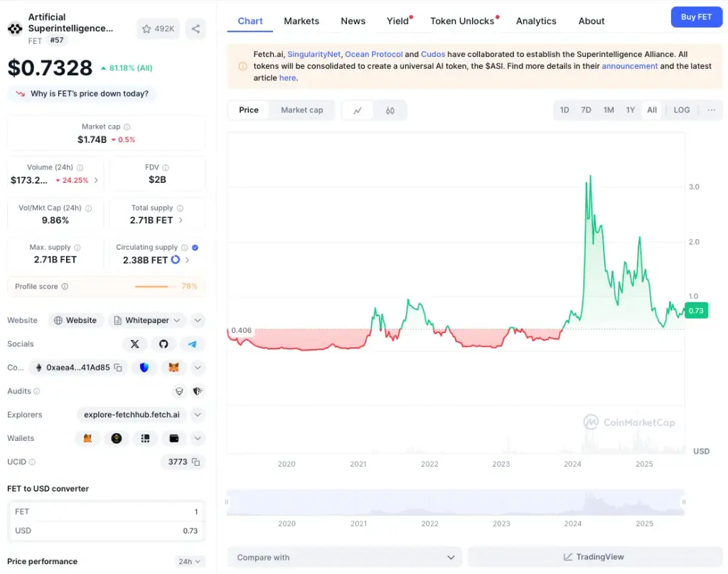Open the Telegram social icon

[192, 344]
